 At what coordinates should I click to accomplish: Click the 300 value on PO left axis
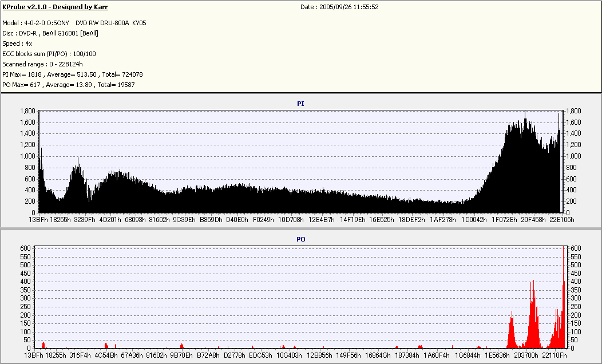pos(25,298)
